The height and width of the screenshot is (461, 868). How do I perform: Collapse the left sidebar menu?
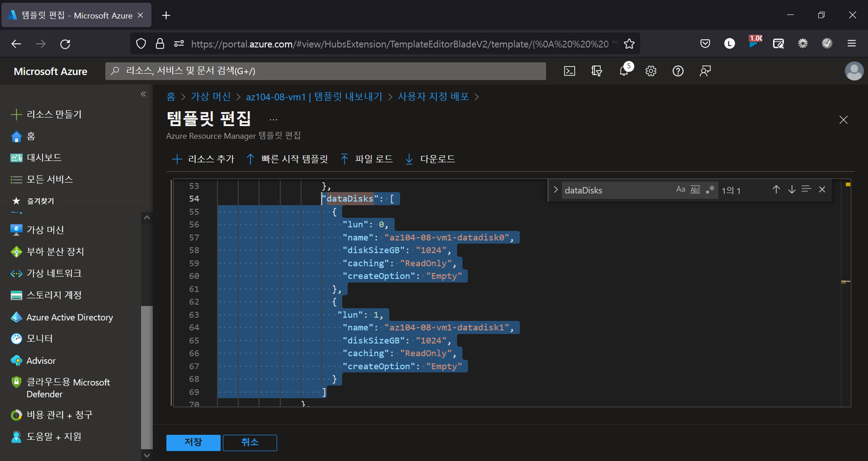click(x=143, y=94)
